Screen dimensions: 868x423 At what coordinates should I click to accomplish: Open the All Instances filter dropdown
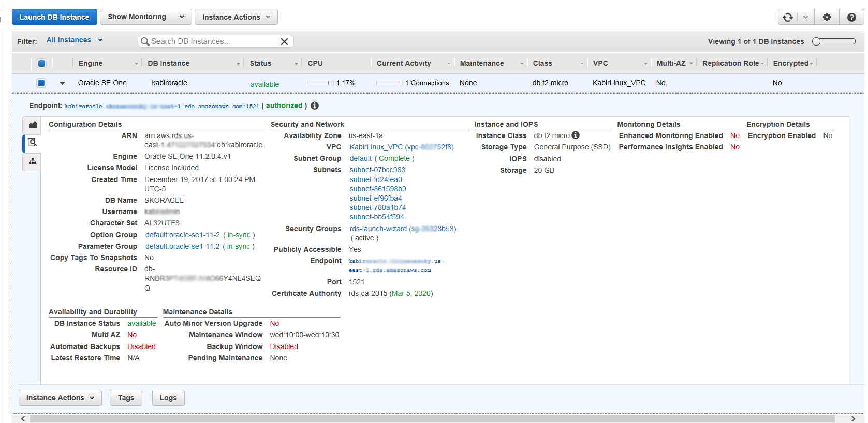pos(75,40)
